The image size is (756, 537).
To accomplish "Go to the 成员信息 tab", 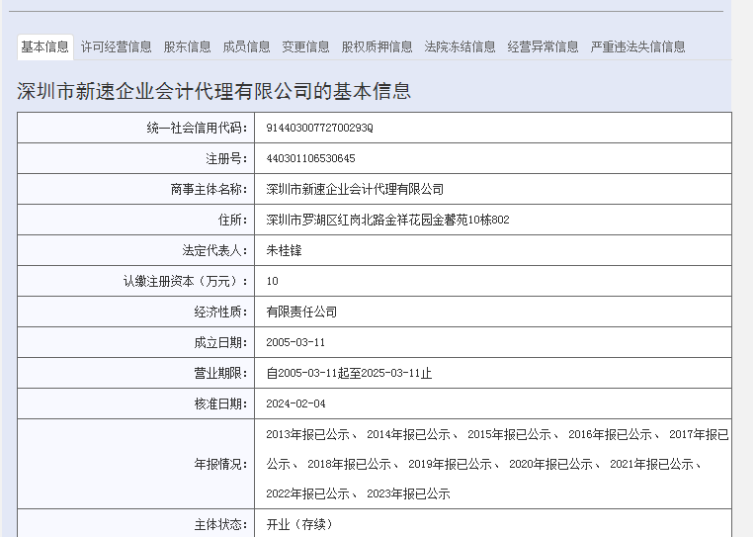I will pyautogui.click(x=247, y=46).
